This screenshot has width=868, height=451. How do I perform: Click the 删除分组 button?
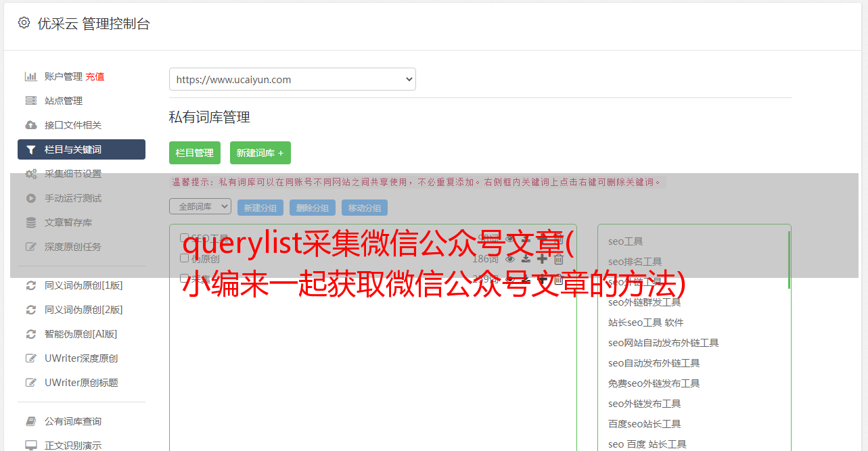(313, 208)
